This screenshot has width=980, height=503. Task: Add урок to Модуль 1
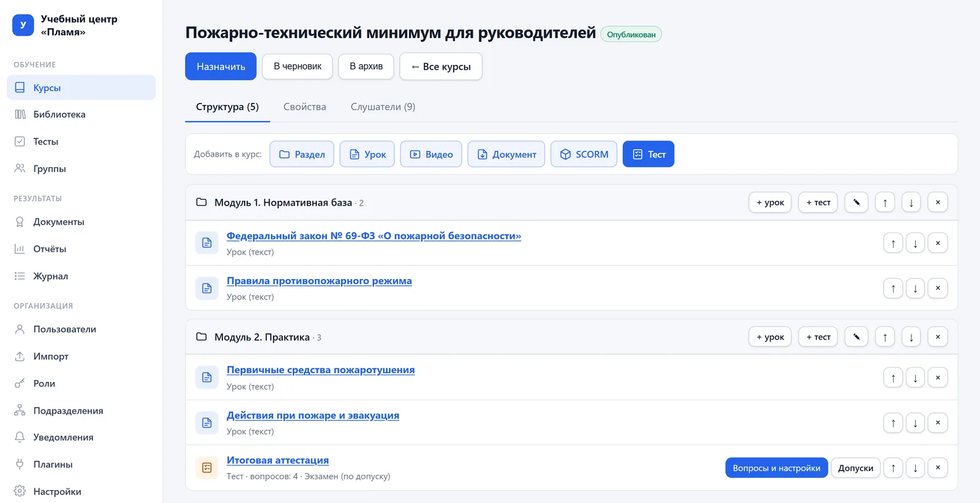pyautogui.click(x=771, y=202)
